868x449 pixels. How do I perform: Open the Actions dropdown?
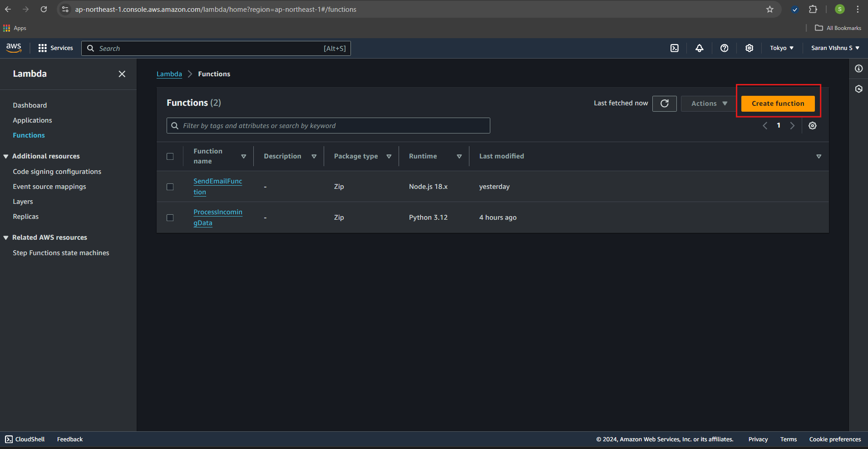click(x=709, y=104)
